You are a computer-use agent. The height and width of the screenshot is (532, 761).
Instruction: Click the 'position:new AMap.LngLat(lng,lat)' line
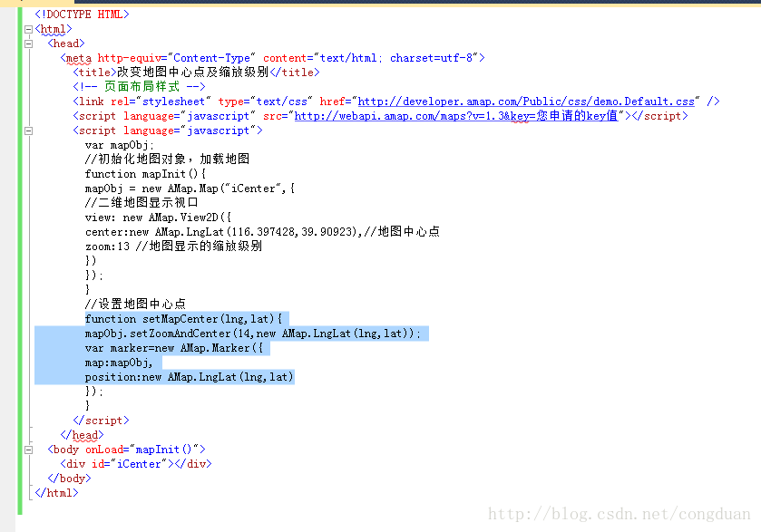pyautogui.click(x=190, y=377)
